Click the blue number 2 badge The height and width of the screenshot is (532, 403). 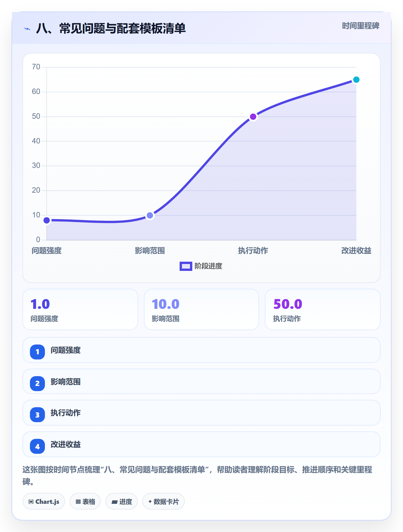click(x=37, y=383)
